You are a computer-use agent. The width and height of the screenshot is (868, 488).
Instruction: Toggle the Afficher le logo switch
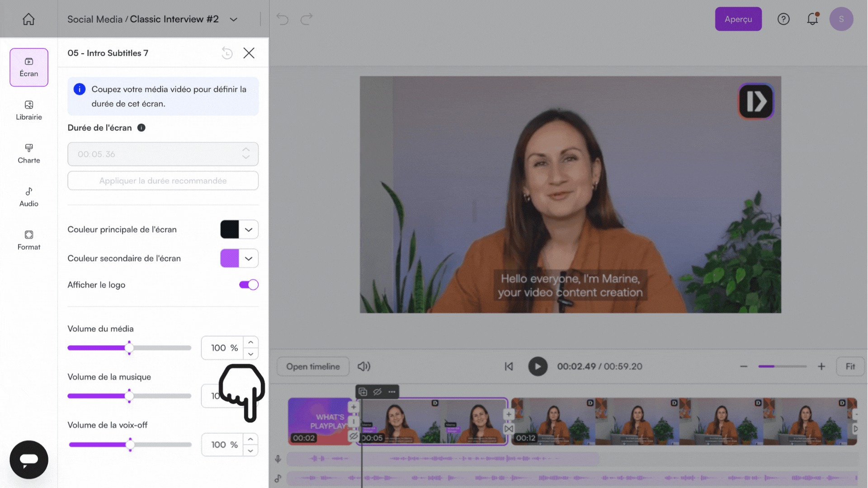(249, 285)
